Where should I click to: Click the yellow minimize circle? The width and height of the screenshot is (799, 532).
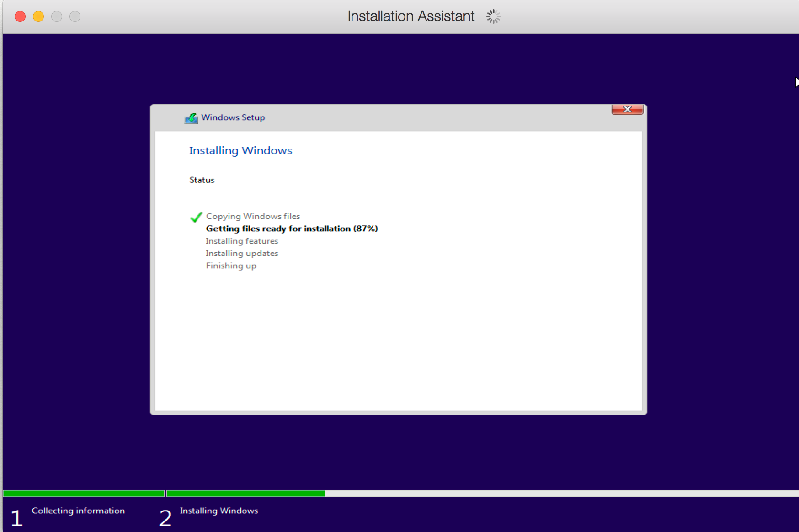point(38,16)
